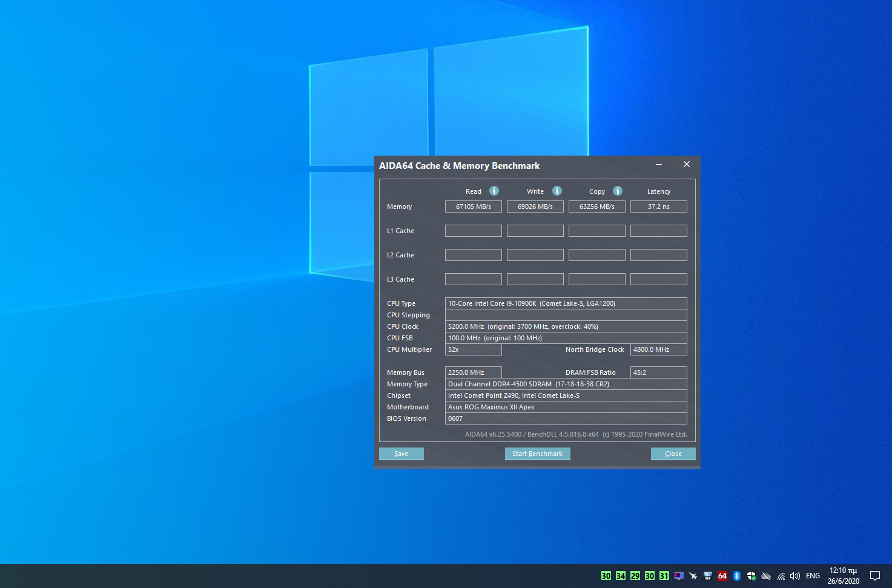
Task: Click the empty L2 Cache Copy field
Action: pos(597,255)
